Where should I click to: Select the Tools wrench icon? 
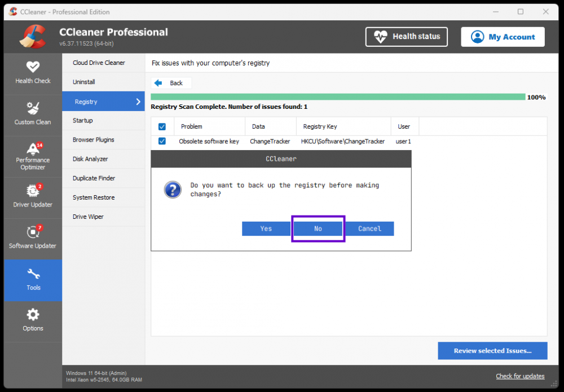click(33, 274)
